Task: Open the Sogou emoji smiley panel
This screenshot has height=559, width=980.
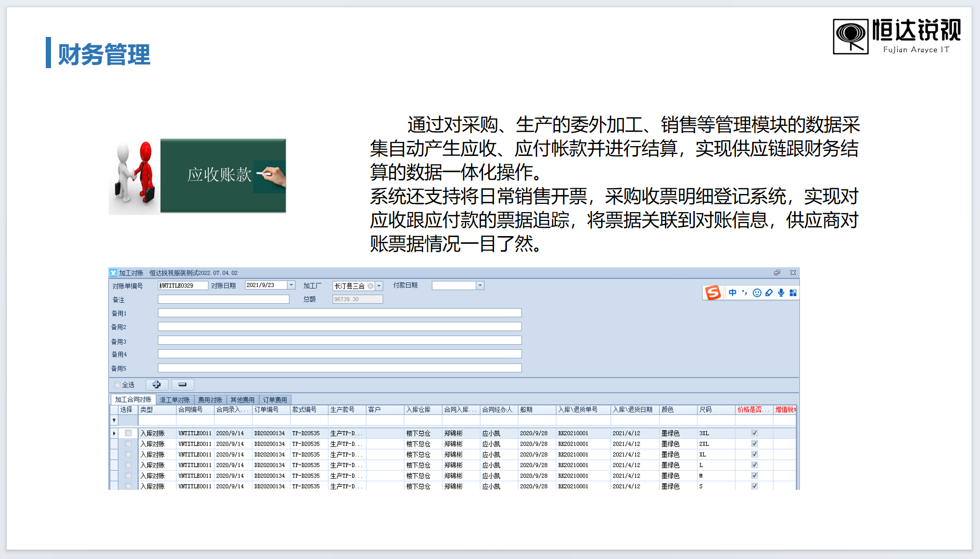Action: pos(757,293)
